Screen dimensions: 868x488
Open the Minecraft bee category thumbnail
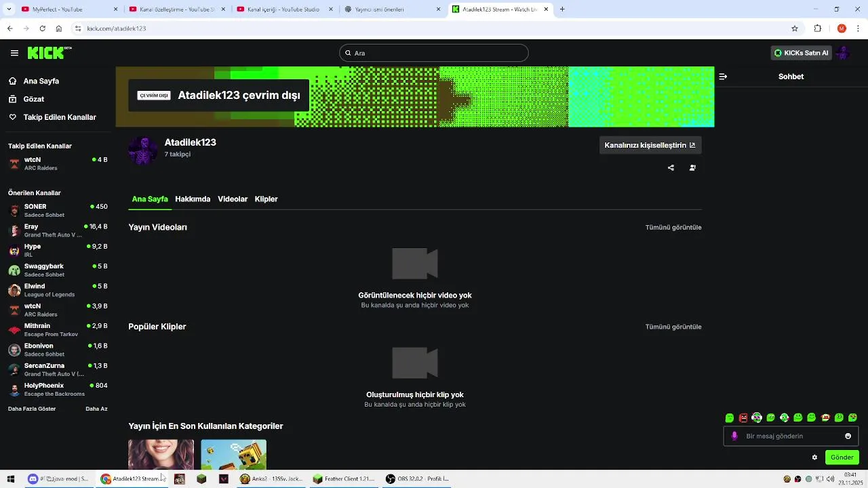233,454
